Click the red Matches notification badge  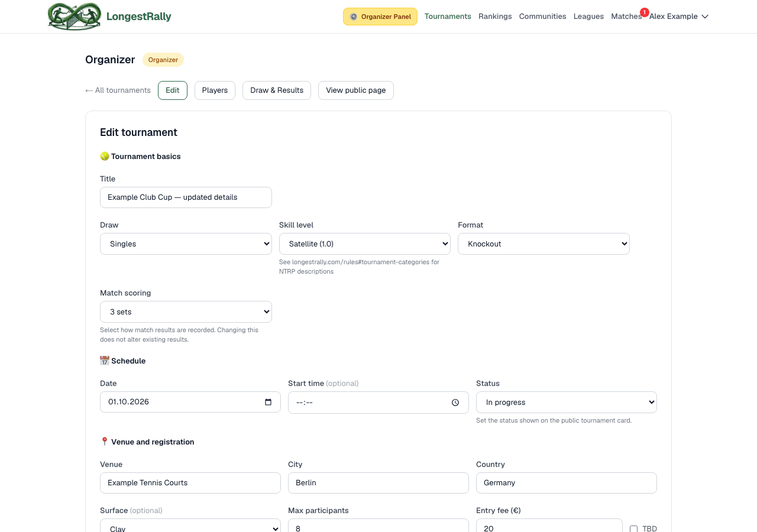coord(644,12)
